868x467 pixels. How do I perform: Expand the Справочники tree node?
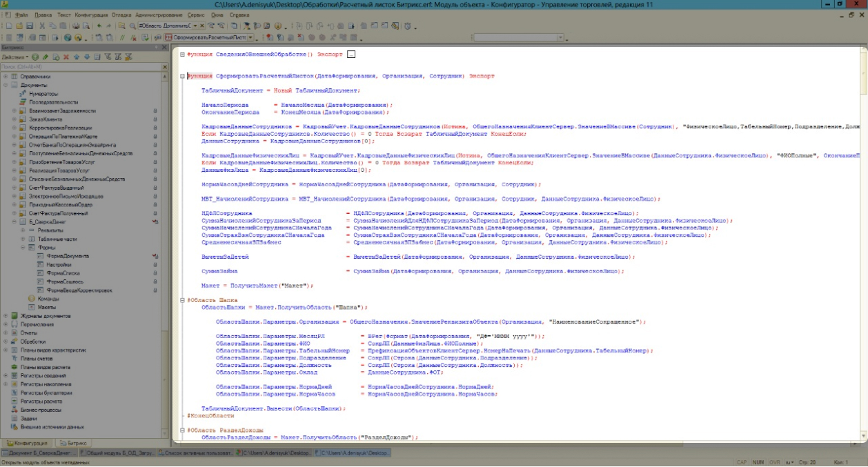(6, 76)
